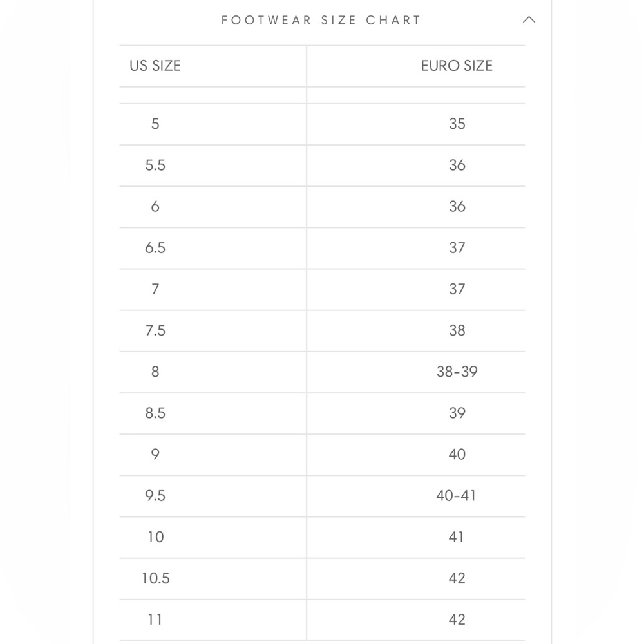Screen dimensions: 644x644
Task: Select US size 5.5 cell
Action: [155, 166]
